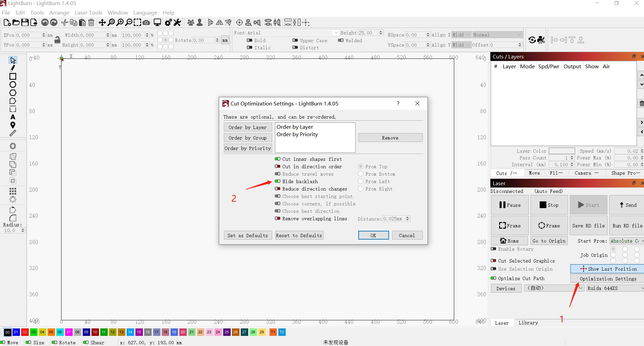Select the Draw Lines pencil tool
Image resolution: width=644 pixels, height=346 pixels.
13,68
